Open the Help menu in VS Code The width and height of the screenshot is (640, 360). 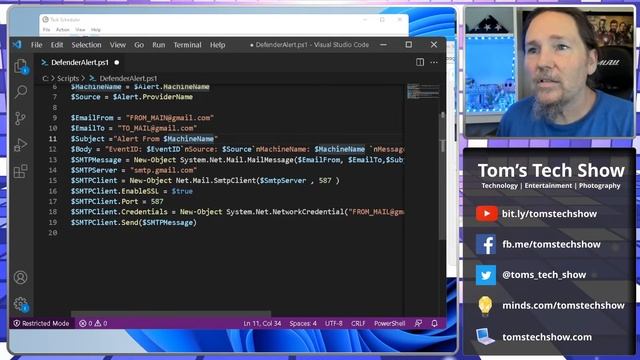pyautogui.click(x=218, y=45)
